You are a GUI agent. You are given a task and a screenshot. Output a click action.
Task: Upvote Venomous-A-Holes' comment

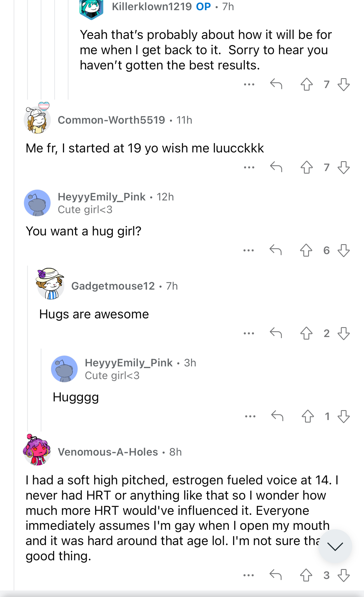[x=306, y=575]
